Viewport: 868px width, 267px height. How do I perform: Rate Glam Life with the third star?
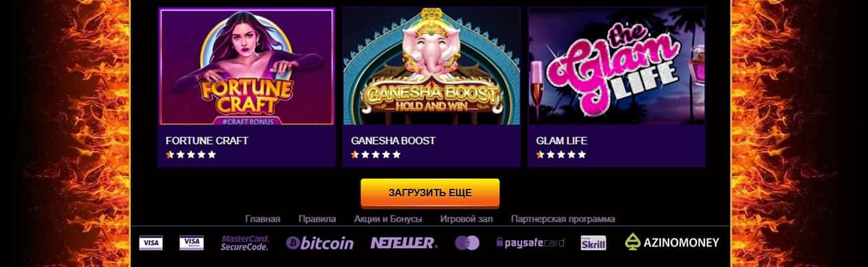click(x=562, y=155)
